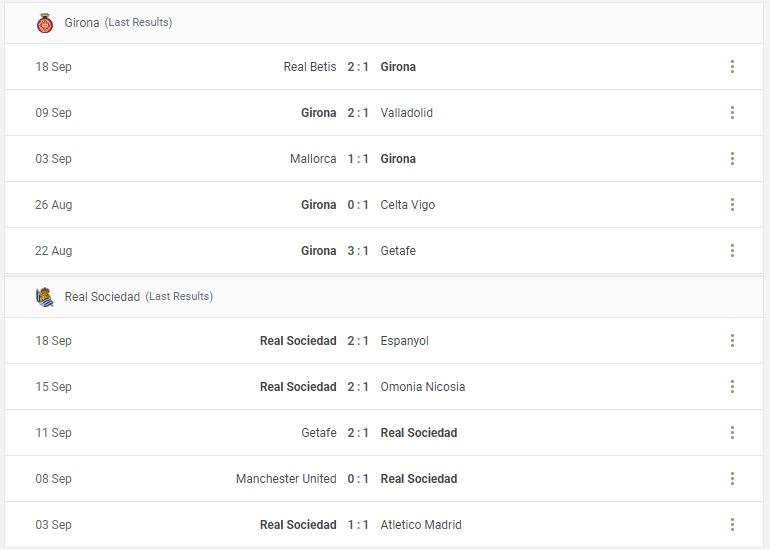Click the Real Sociedad Last Results header title
Screen dimensions: 770x550
[x=139, y=297]
